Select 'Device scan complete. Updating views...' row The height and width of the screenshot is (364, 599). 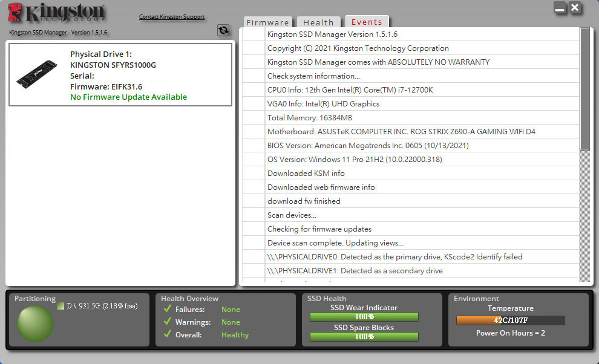[x=411, y=243]
